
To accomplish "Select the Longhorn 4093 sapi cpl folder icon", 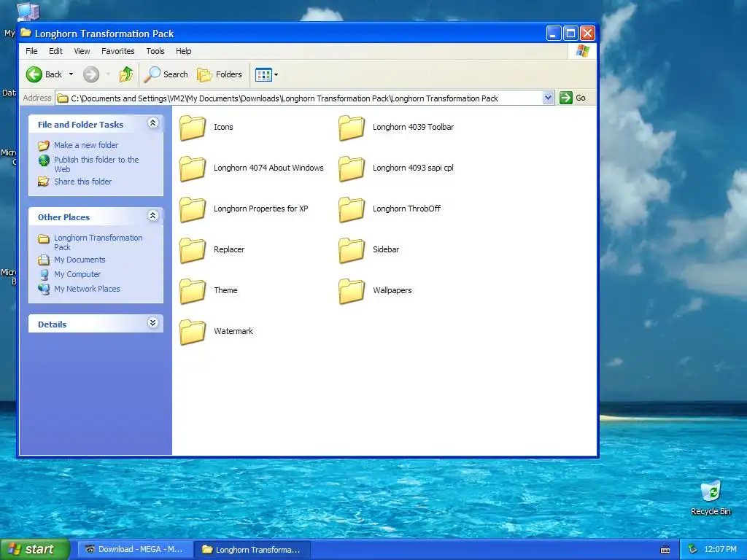I will (x=352, y=168).
